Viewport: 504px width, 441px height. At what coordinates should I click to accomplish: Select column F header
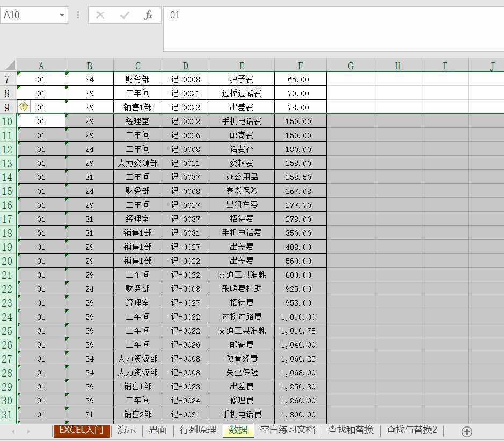click(301, 66)
